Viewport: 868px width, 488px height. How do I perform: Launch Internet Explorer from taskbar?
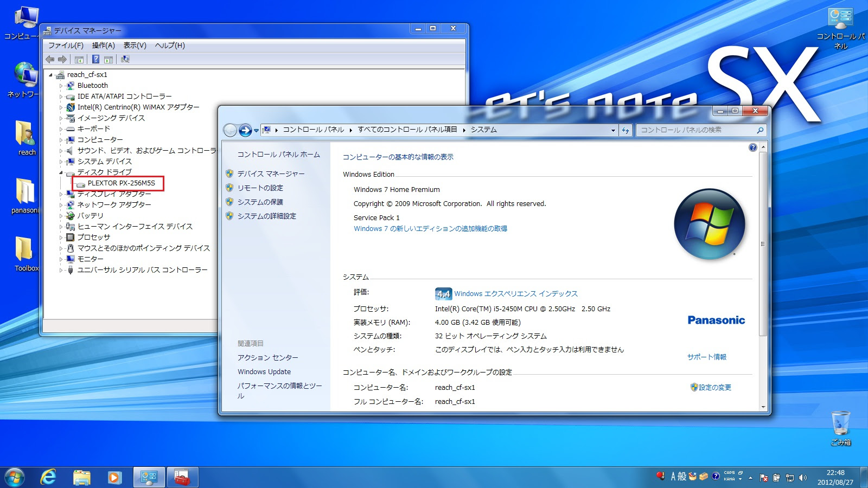pos(49,477)
